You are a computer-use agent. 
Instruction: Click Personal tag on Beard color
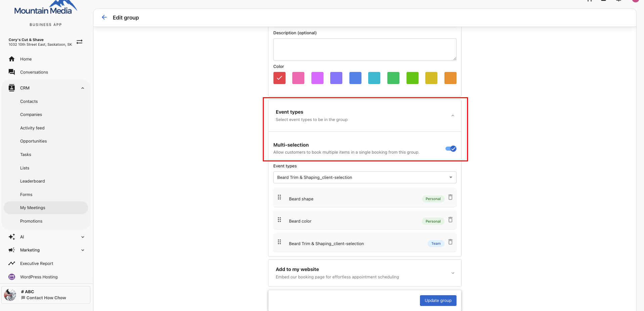coord(433,221)
